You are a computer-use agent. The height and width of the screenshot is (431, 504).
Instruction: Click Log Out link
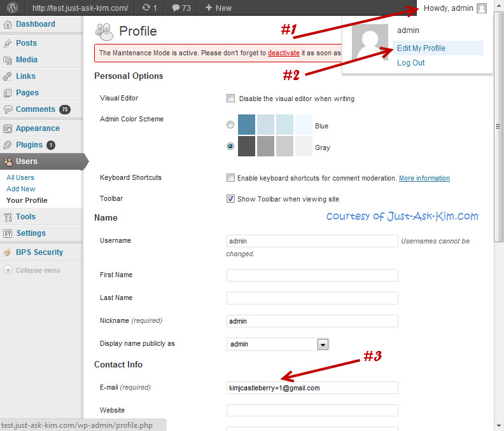411,63
